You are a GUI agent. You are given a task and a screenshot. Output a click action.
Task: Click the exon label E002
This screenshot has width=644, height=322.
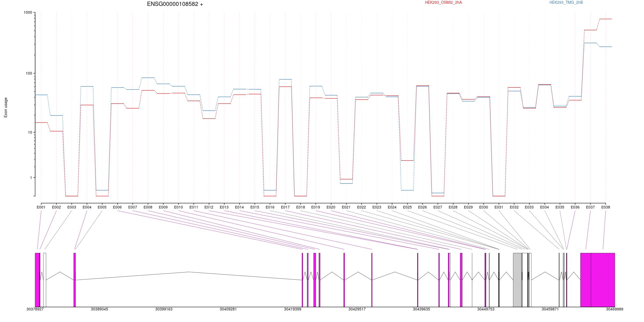pos(56,207)
